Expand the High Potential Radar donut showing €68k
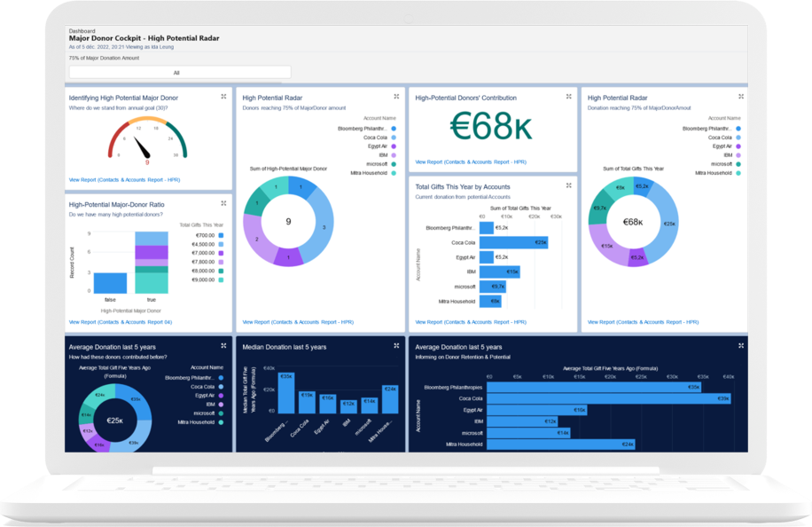812x527 pixels. pyautogui.click(x=741, y=97)
